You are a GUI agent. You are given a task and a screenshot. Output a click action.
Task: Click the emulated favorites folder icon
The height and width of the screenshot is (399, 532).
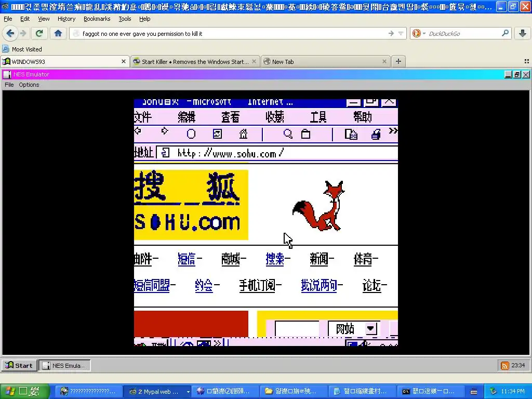[305, 134]
